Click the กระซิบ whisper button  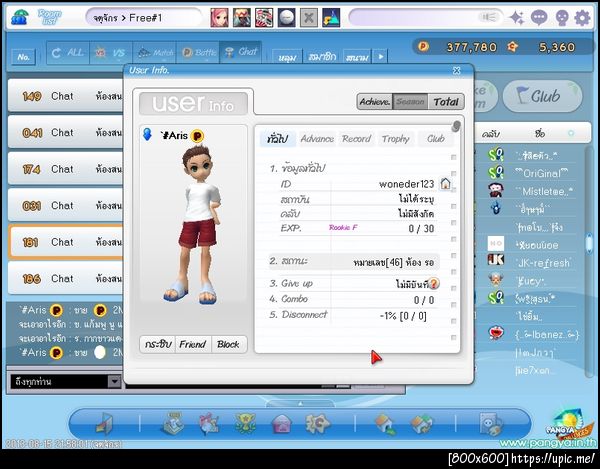click(x=158, y=344)
